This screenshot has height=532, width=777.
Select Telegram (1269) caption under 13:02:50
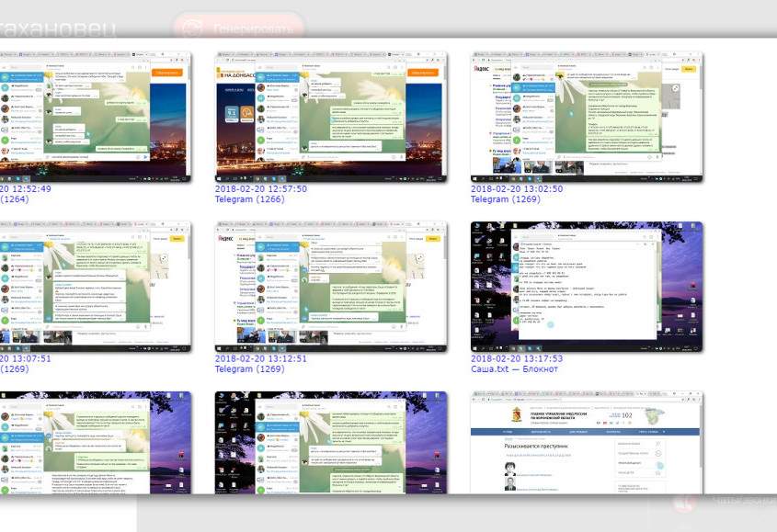(506, 199)
